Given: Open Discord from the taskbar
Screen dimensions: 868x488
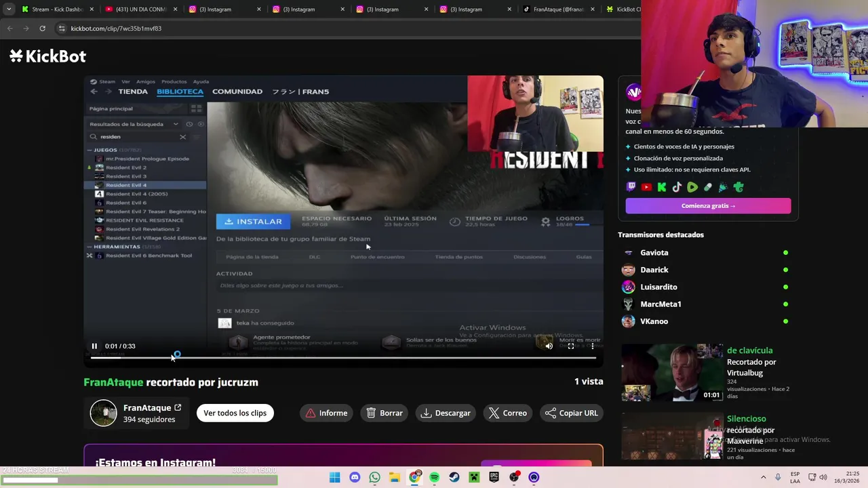Looking at the screenshot, I should [355, 477].
